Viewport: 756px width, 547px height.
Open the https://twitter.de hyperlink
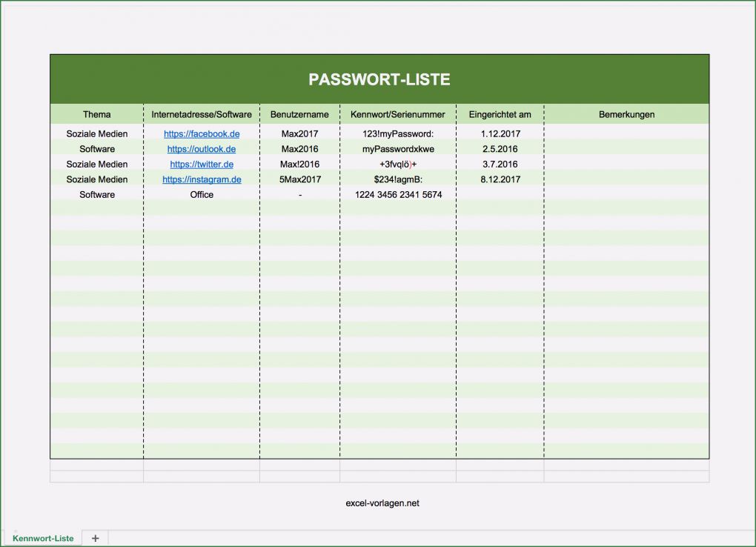tap(202, 164)
